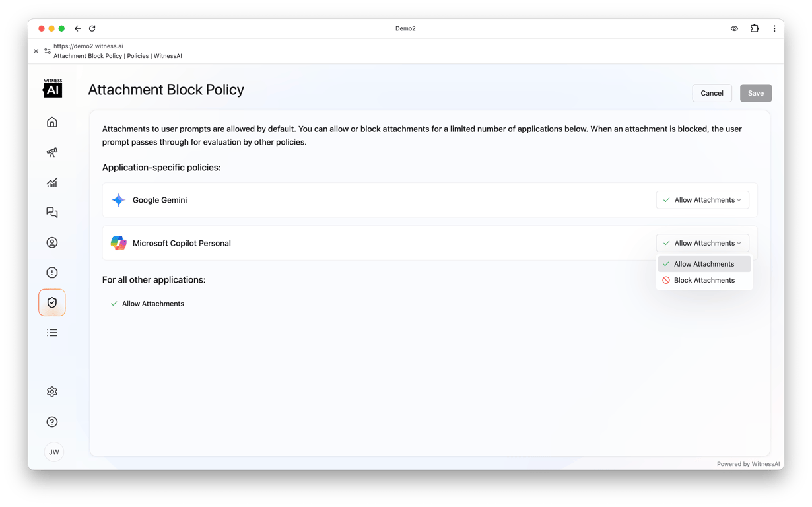Click the user profile circle icon

click(52, 243)
